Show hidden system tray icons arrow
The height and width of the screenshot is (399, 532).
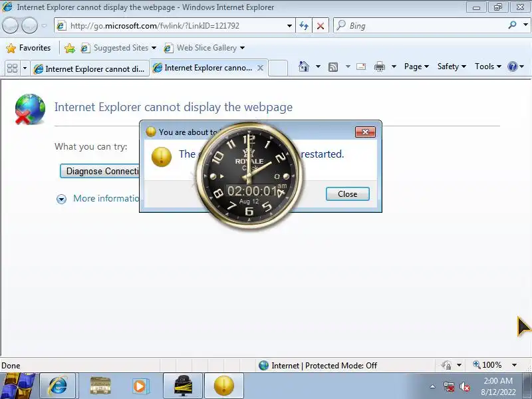pyautogui.click(x=433, y=386)
